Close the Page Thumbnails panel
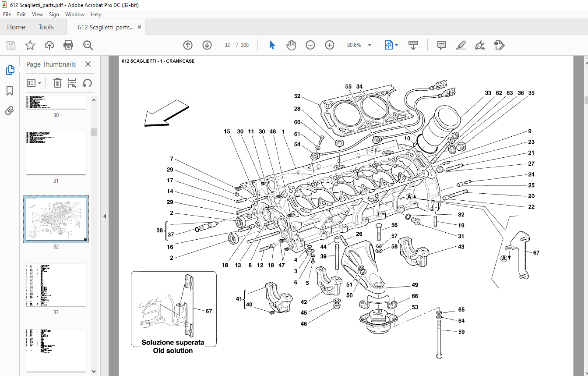 [x=88, y=64]
